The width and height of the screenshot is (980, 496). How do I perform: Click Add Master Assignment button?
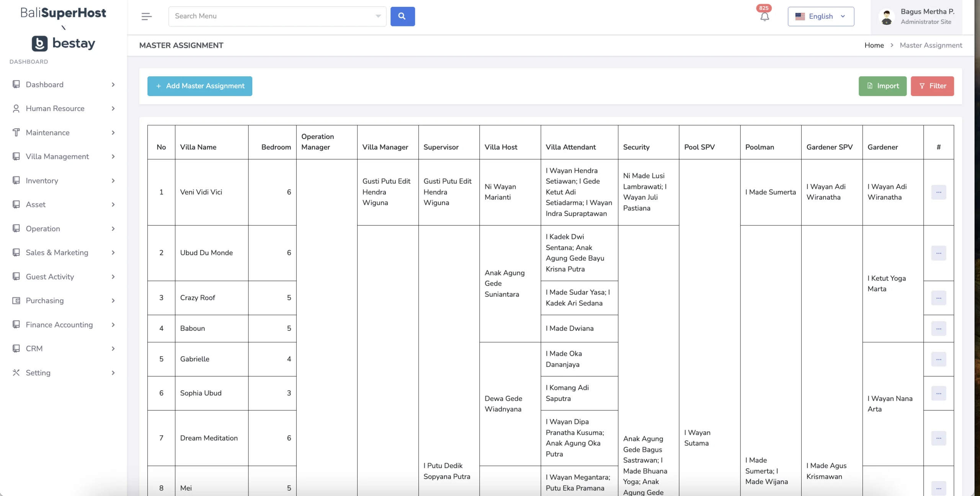[x=200, y=86]
